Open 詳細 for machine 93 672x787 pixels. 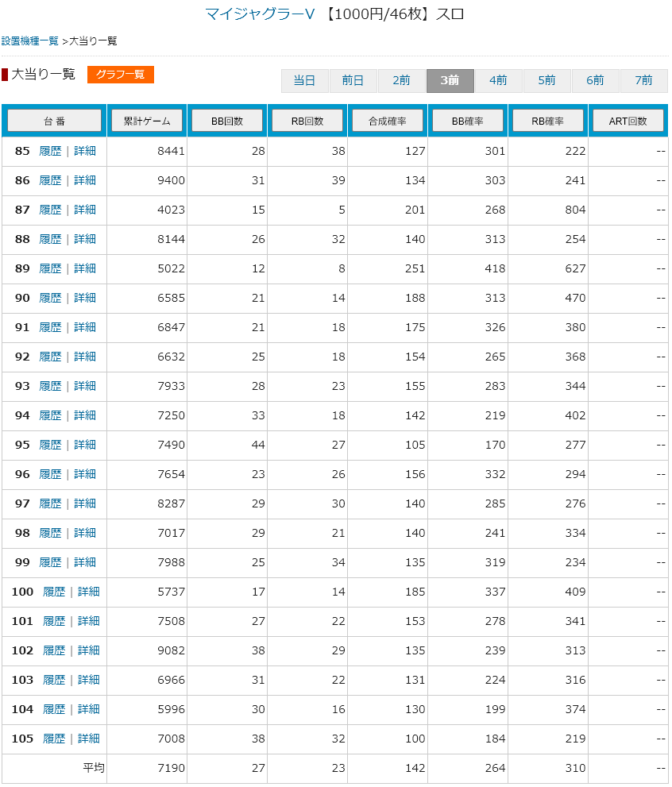(x=85, y=386)
